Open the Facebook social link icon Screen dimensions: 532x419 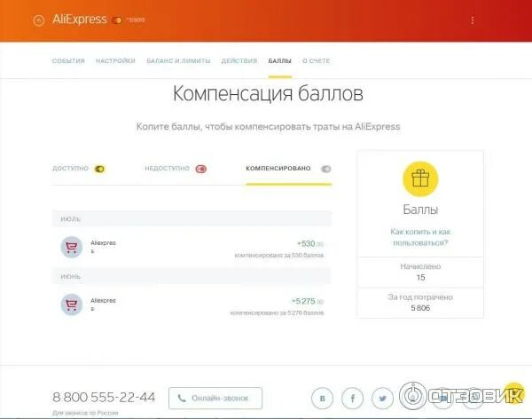pos(353,398)
